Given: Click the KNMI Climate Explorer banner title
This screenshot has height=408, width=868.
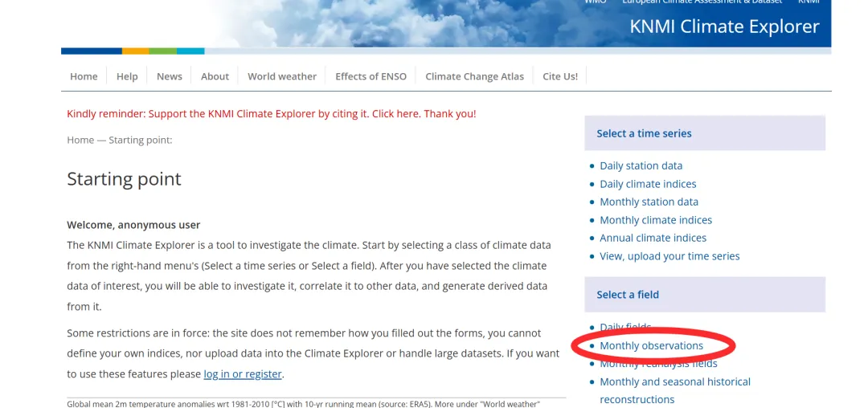Looking at the screenshot, I should click(725, 27).
